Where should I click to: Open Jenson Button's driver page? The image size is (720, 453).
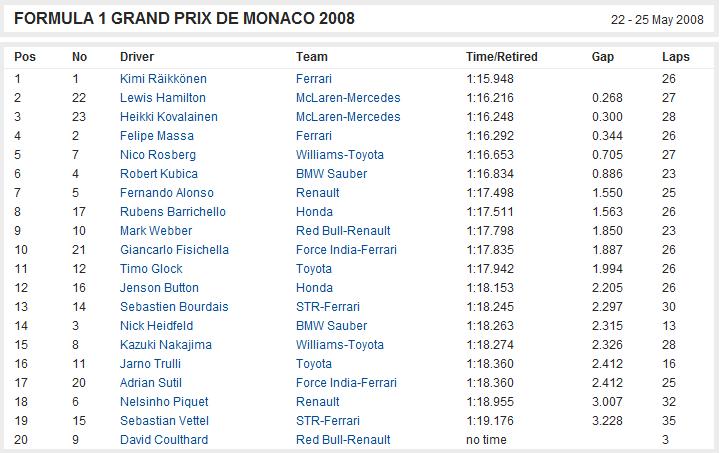159,288
